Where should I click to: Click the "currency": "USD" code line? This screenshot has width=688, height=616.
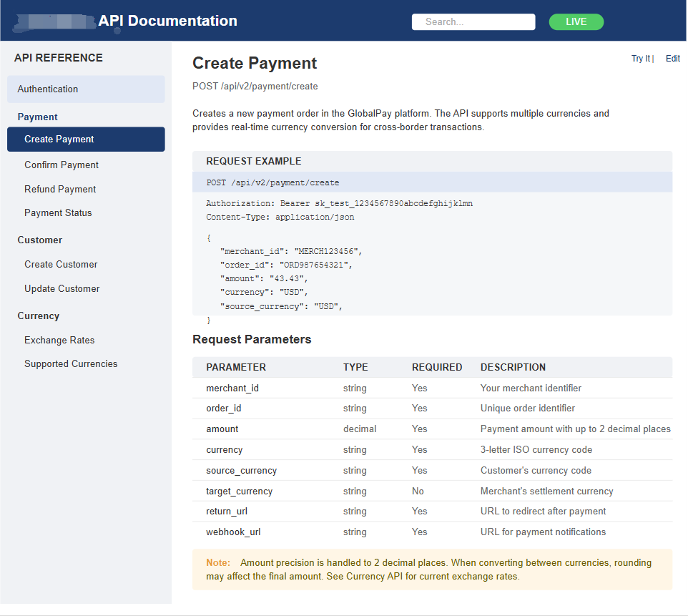point(264,292)
